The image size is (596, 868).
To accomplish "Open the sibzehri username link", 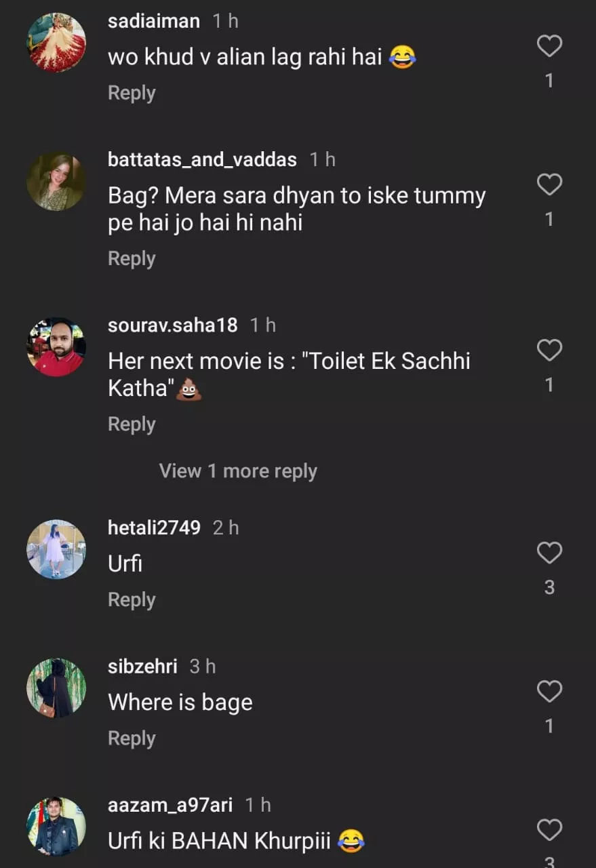I will 142,667.
